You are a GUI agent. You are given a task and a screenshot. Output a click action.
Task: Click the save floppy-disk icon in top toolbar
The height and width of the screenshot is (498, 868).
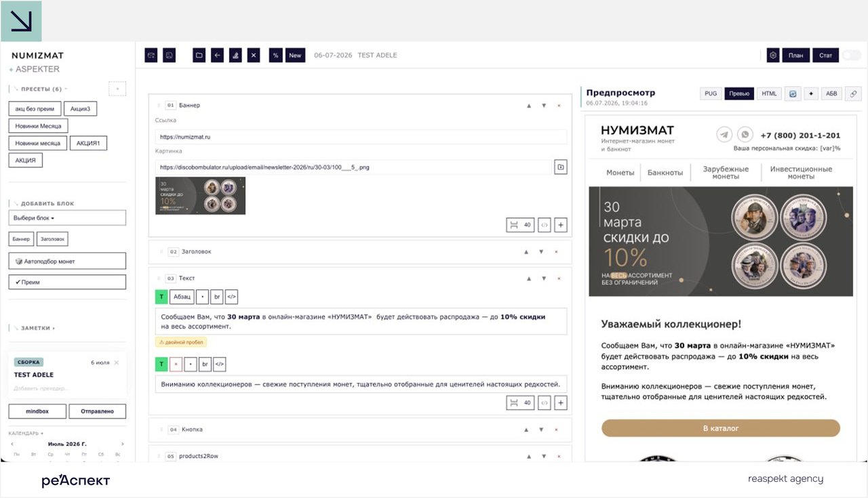click(169, 56)
